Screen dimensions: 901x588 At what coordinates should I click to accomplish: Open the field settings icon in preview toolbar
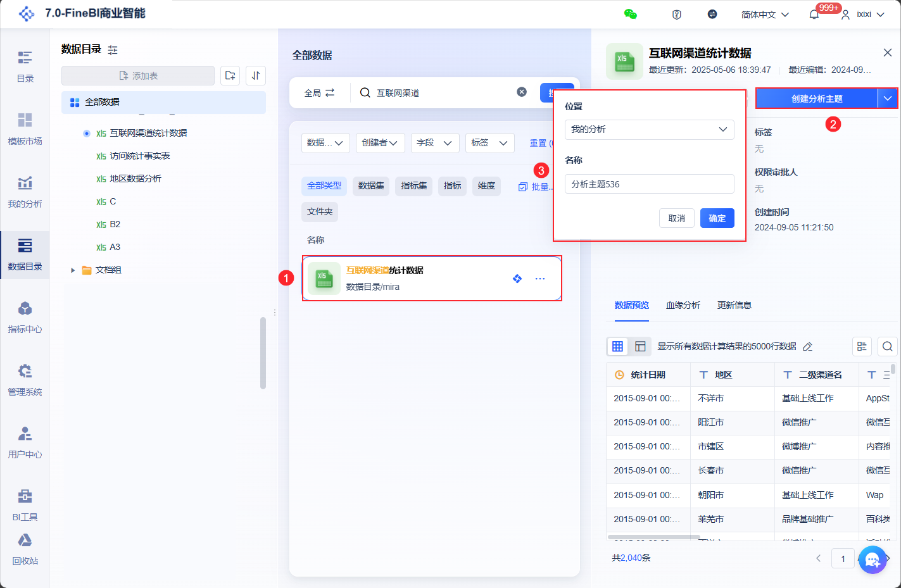click(862, 346)
